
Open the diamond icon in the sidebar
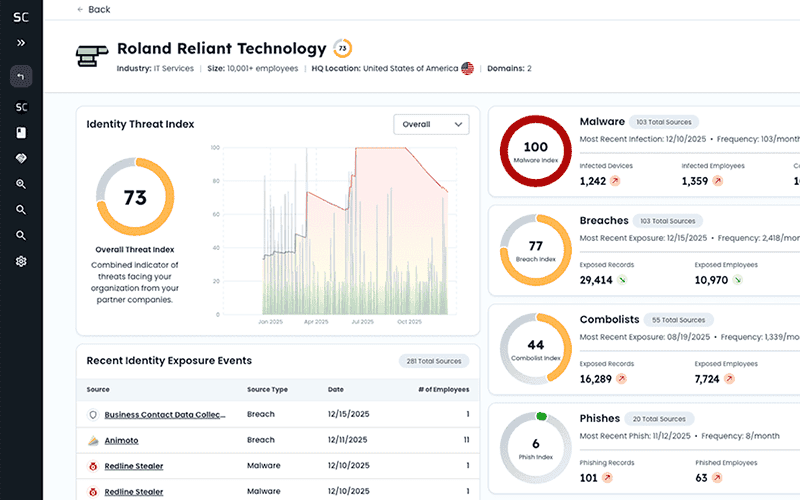point(21,159)
